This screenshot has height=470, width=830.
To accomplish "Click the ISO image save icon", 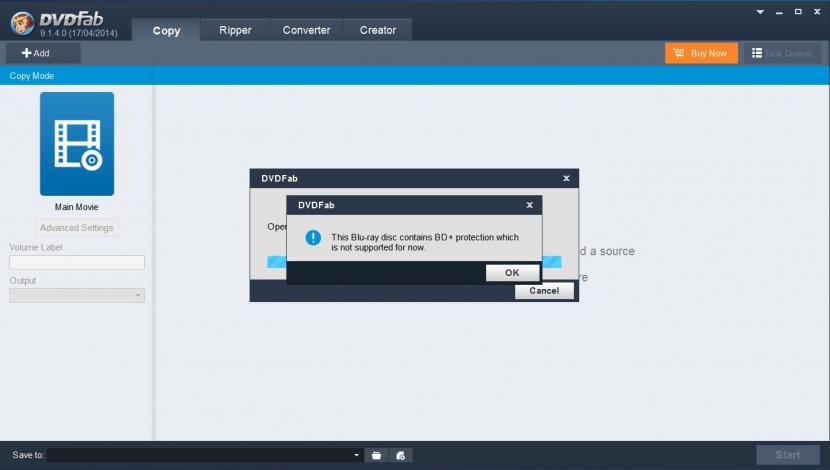I will pos(401,455).
